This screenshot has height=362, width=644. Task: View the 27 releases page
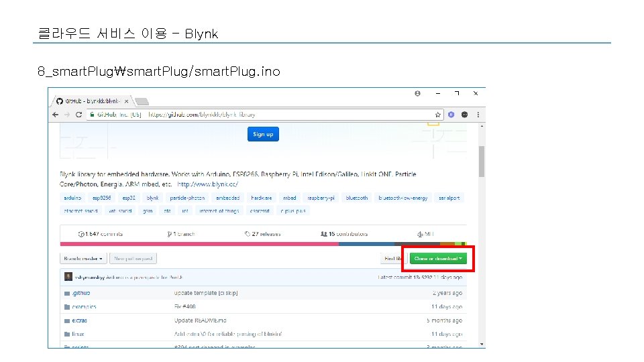click(263, 234)
